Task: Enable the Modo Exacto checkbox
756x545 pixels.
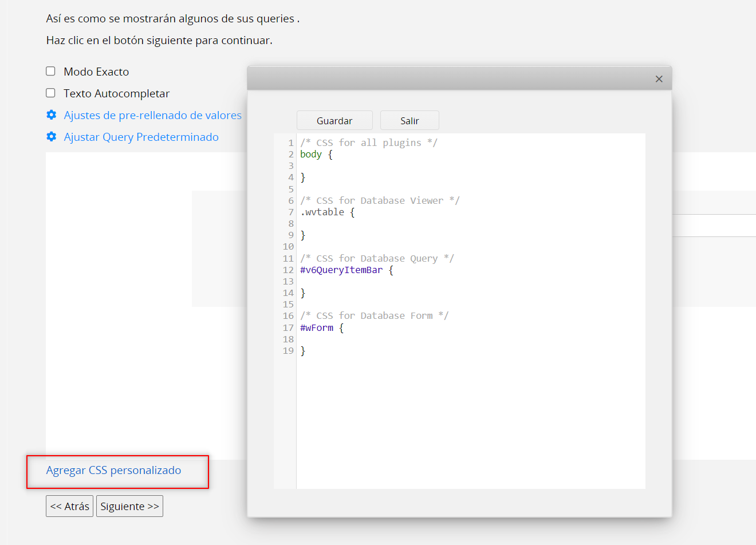Action: point(51,72)
